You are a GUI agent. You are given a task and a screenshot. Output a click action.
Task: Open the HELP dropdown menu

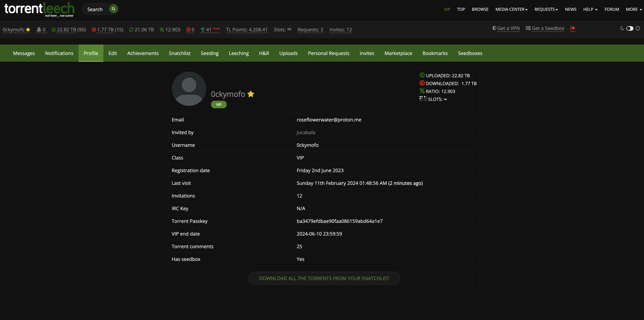(590, 9)
